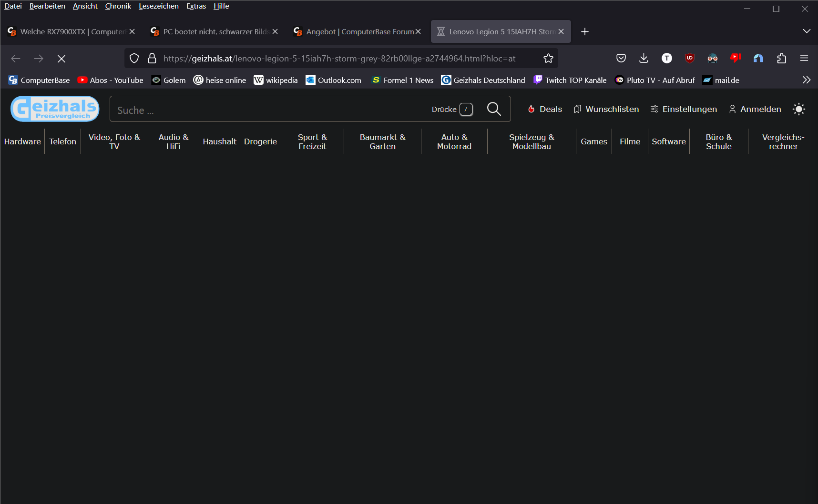818x504 pixels.
Task: List all tabs dropdown arrow
Action: [807, 31]
